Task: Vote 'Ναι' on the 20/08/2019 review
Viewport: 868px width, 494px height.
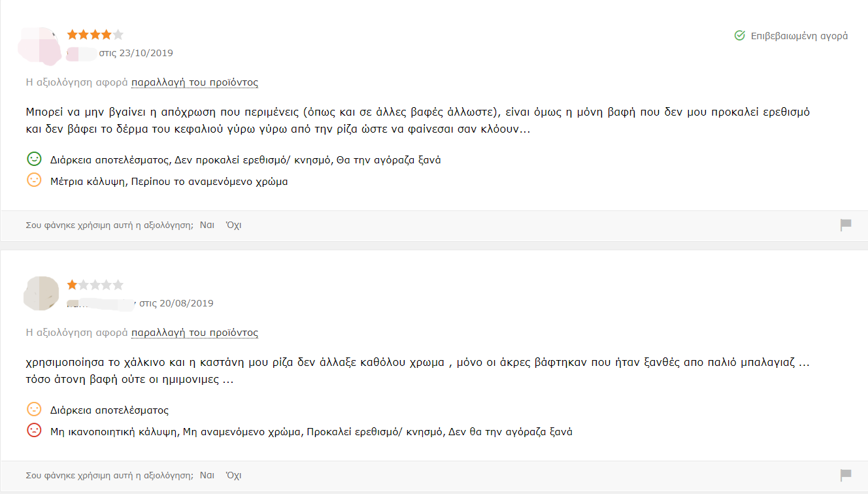Action: 207,475
